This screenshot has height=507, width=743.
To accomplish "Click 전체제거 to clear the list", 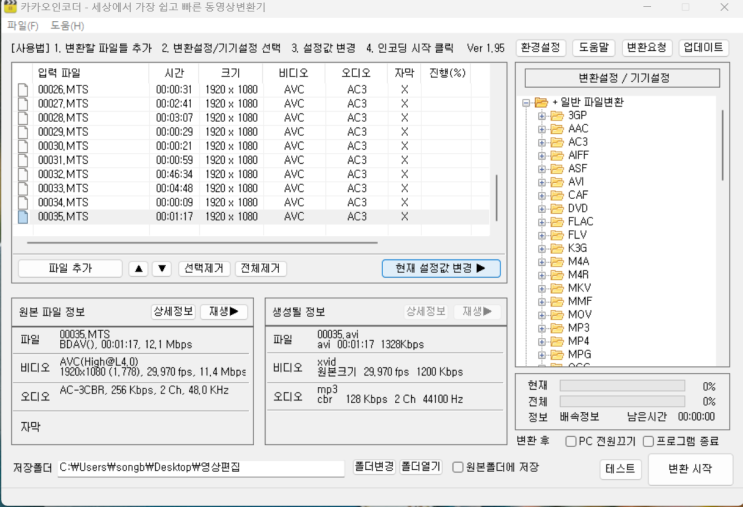I will coord(260,269).
